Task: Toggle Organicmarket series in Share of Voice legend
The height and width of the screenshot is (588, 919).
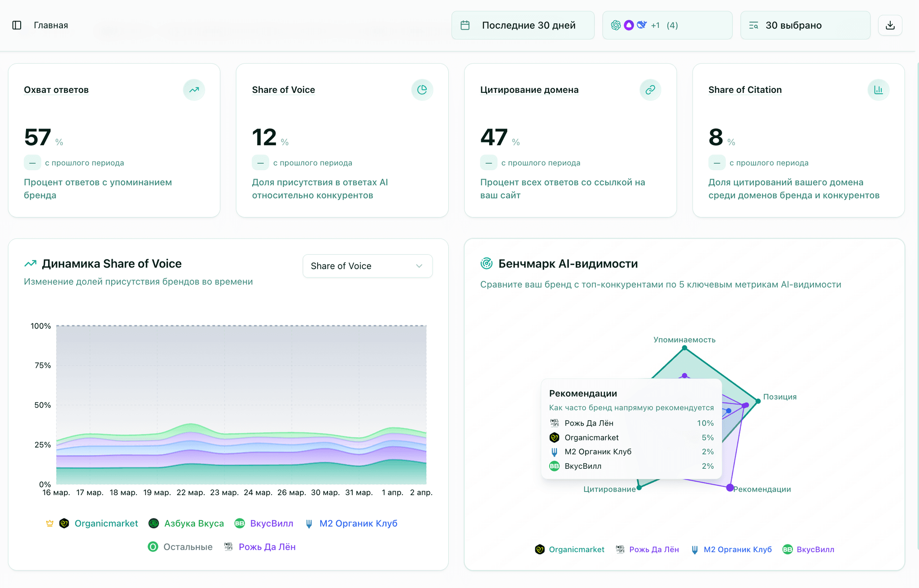Action: tap(106, 523)
